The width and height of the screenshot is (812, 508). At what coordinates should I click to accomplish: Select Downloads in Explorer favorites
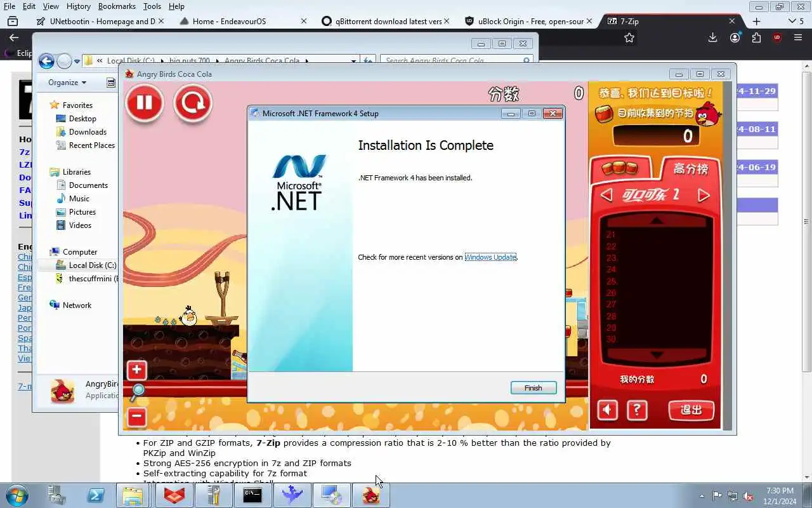(x=88, y=132)
